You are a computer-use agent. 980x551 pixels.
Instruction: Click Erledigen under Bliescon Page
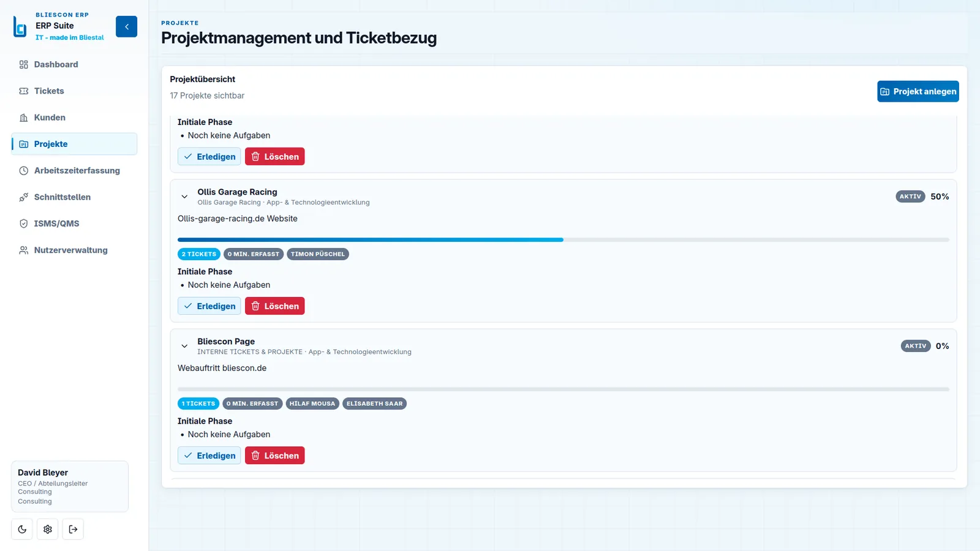coord(209,455)
